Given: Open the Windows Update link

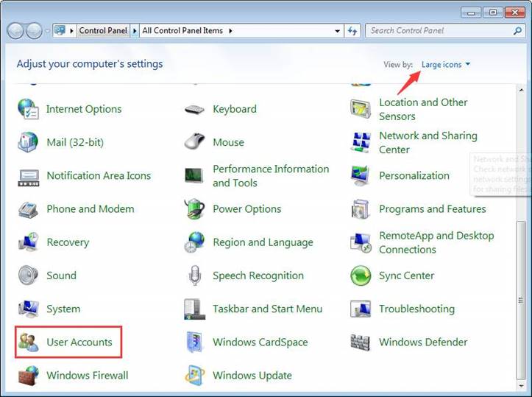Looking at the screenshot, I should pos(252,375).
